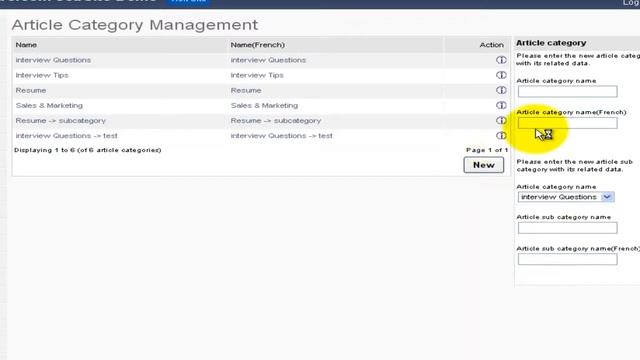The height and width of the screenshot is (360, 640).
Task: Select Resume in Name(French) column
Action: point(246,90)
